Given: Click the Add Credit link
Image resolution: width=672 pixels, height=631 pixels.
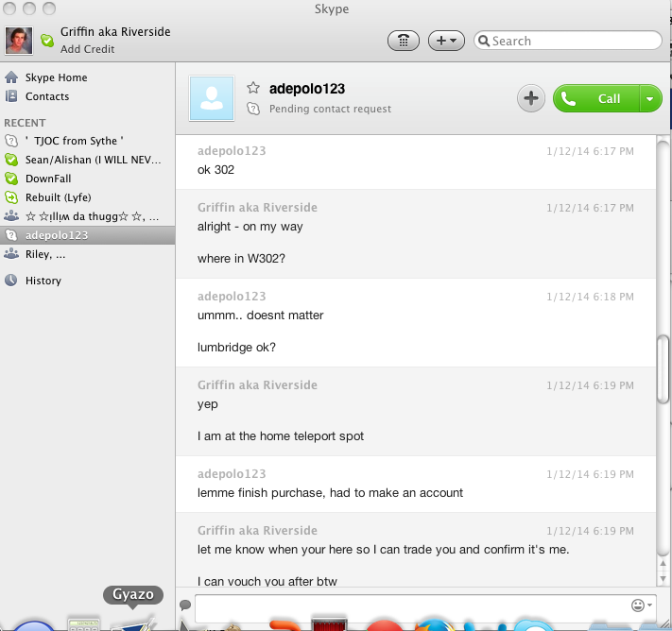Looking at the screenshot, I should coord(88,49).
